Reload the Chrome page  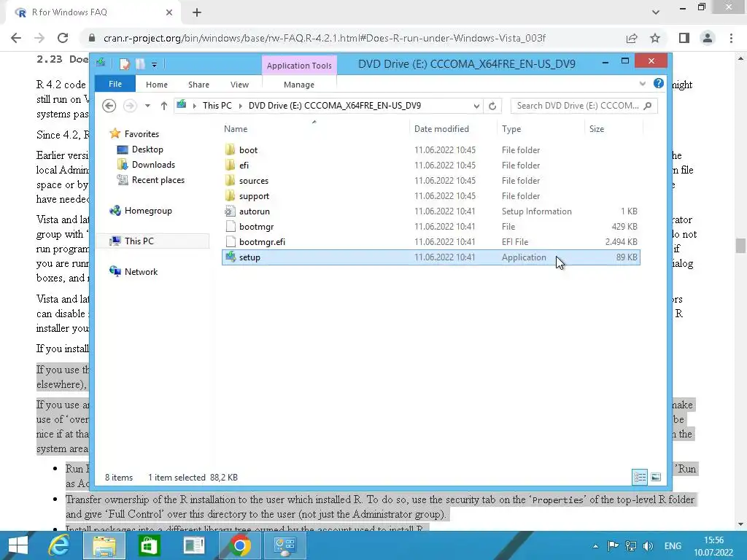pos(63,38)
